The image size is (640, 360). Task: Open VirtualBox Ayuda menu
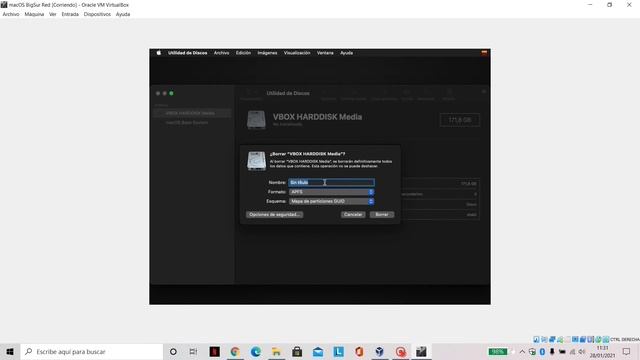click(123, 14)
